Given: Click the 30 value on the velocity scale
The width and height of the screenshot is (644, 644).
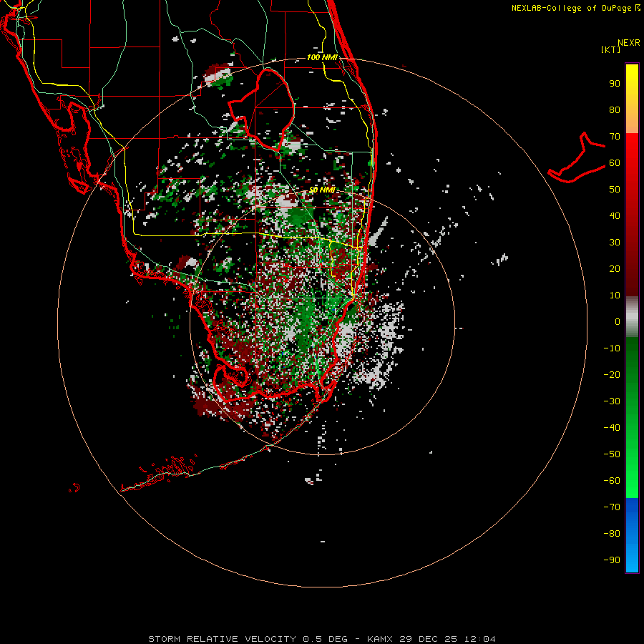Looking at the screenshot, I should click(615, 243).
